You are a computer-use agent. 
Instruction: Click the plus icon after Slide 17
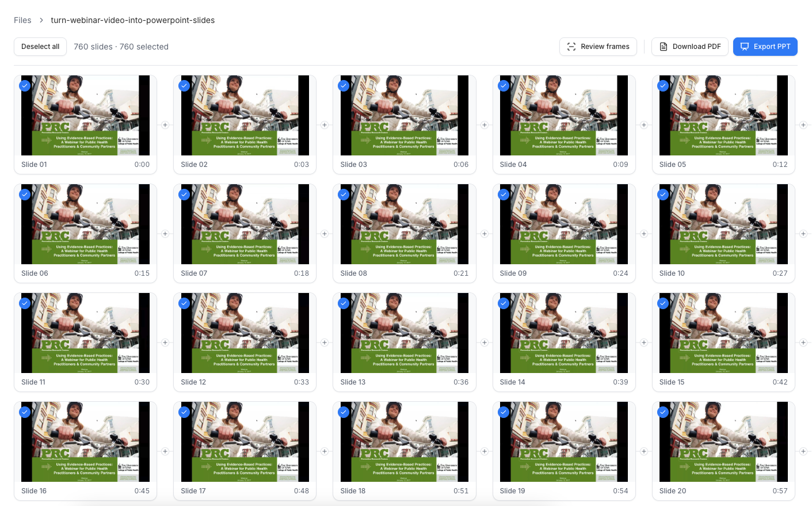pyautogui.click(x=325, y=451)
